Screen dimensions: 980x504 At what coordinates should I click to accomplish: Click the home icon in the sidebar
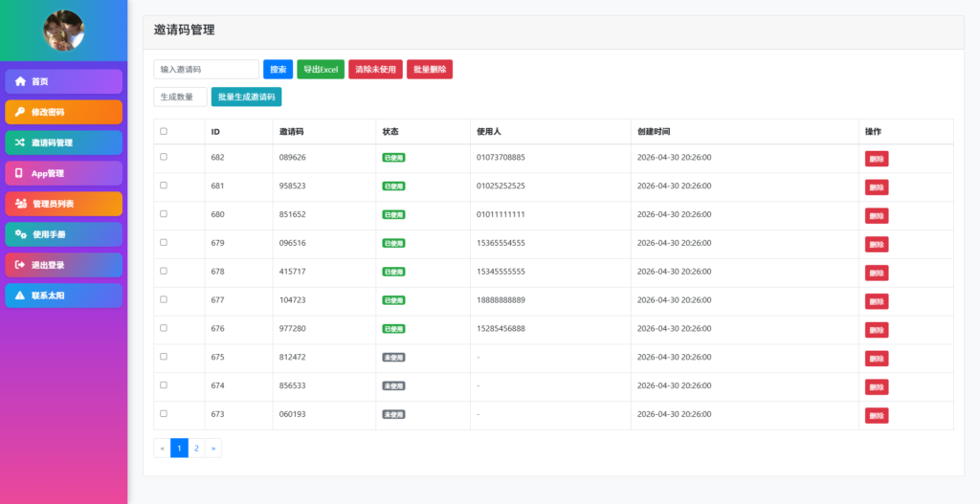[21, 81]
